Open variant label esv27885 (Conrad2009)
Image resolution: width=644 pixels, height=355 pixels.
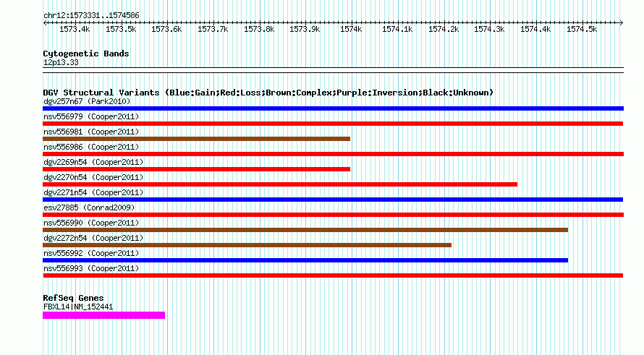pos(89,208)
